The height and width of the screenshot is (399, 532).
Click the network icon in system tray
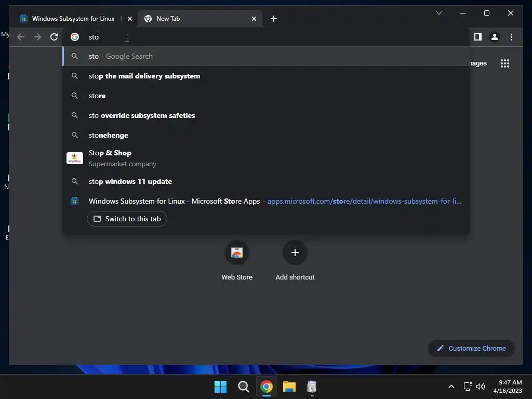point(468,387)
